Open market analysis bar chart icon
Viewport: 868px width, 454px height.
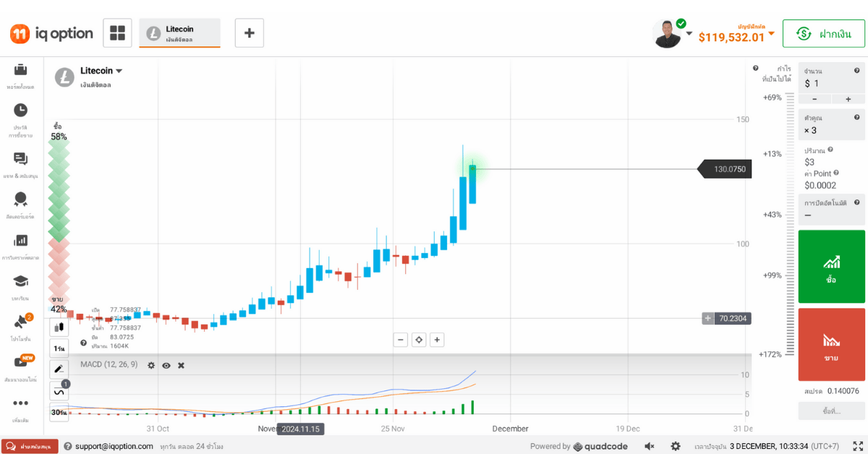pyautogui.click(x=20, y=240)
